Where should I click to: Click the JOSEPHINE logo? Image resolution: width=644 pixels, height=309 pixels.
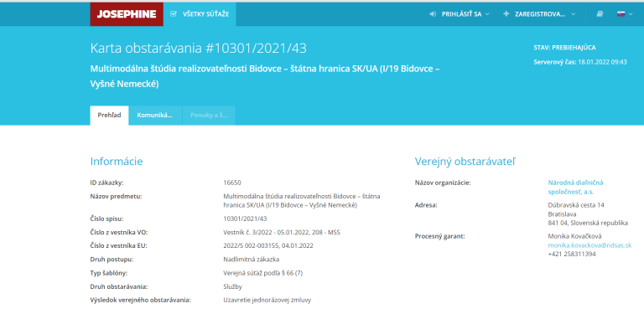click(x=127, y=14)
